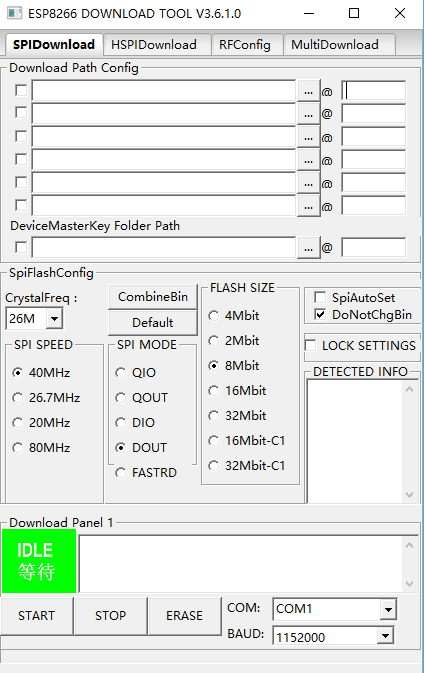Choose DIO SPI mode
The width and height of the screenshot is (424, 673).
(x=135, y=422)
